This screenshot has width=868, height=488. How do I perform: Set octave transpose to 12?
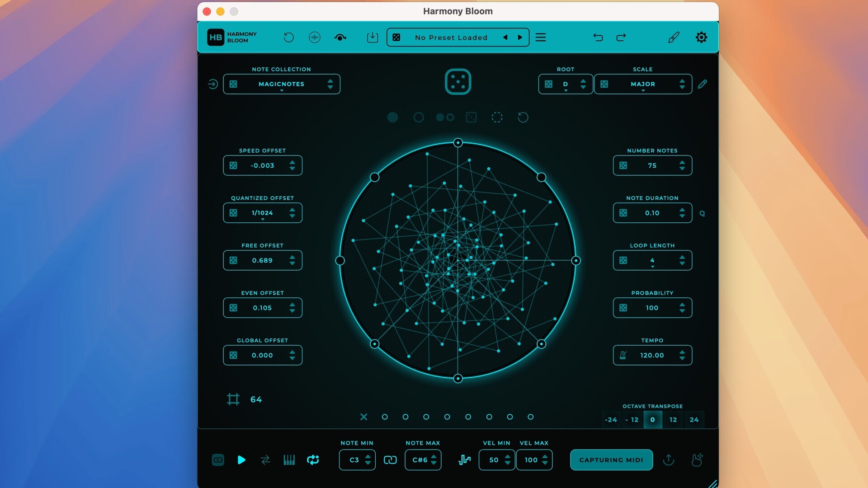[x=673, y=420]
